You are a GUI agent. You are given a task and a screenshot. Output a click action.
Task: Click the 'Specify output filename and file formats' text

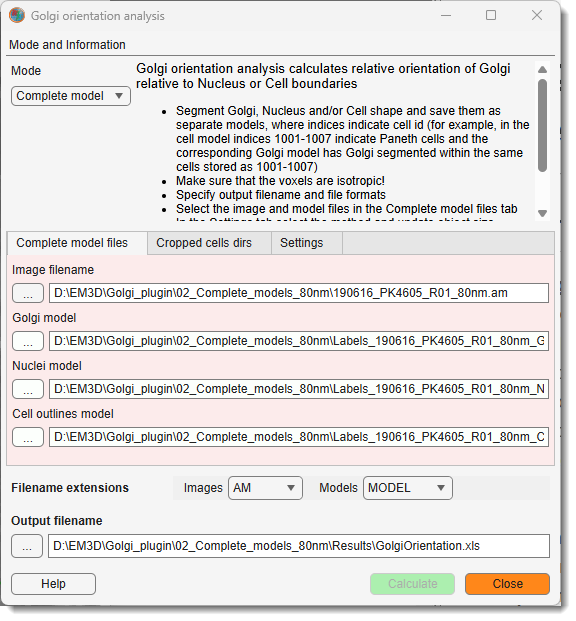pos(281,195)
